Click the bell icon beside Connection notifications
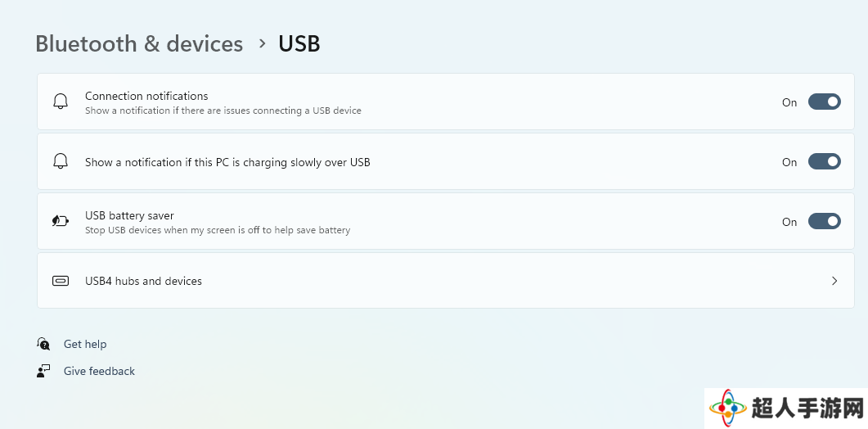Image resolution: width=868 pixels, height=429 pixels. 61,102
